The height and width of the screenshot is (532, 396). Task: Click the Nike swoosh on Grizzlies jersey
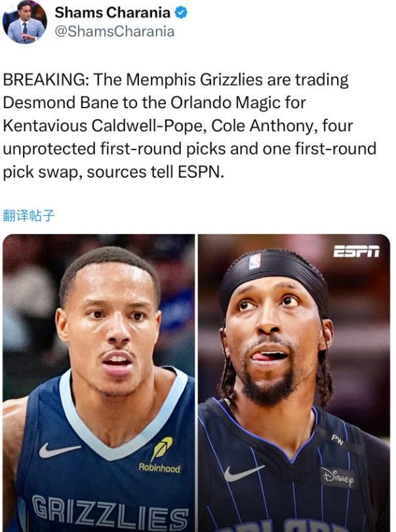(59, 450)
